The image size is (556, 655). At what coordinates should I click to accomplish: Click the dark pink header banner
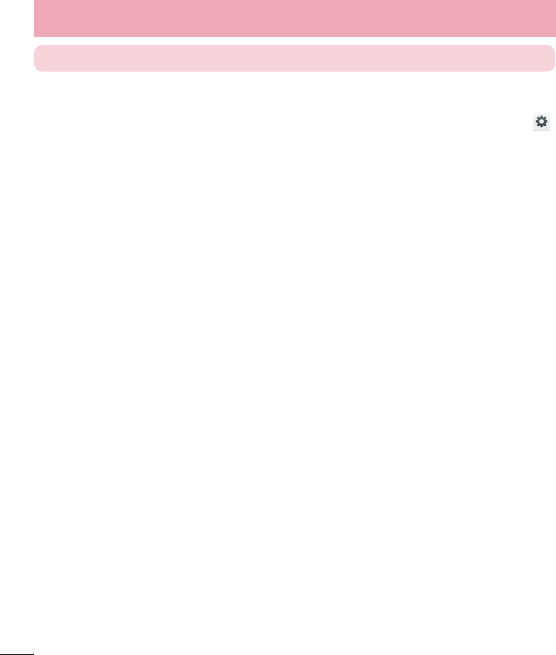point(295,18)
